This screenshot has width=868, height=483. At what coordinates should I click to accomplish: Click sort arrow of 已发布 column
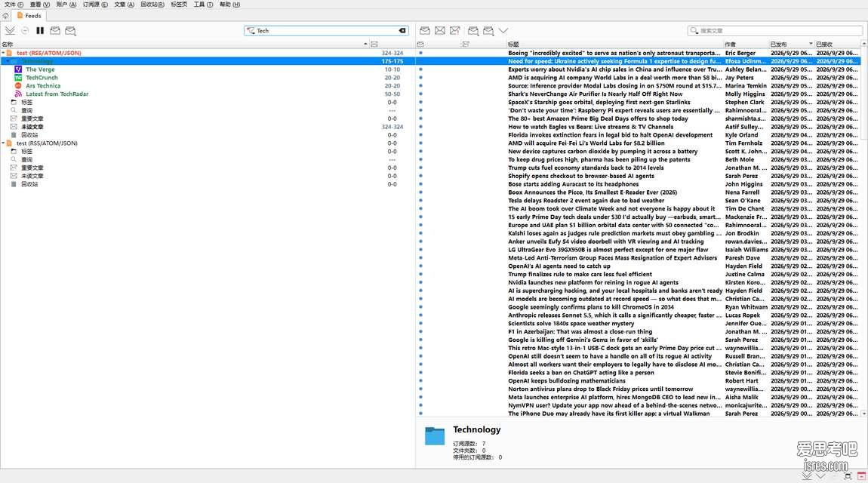pyautogui.click(x=811, y=44)
